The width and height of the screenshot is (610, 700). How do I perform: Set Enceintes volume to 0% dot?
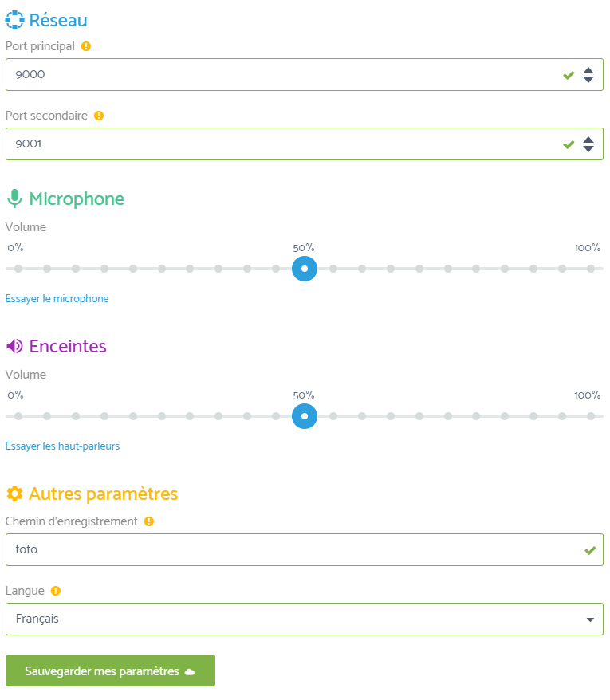18,416
